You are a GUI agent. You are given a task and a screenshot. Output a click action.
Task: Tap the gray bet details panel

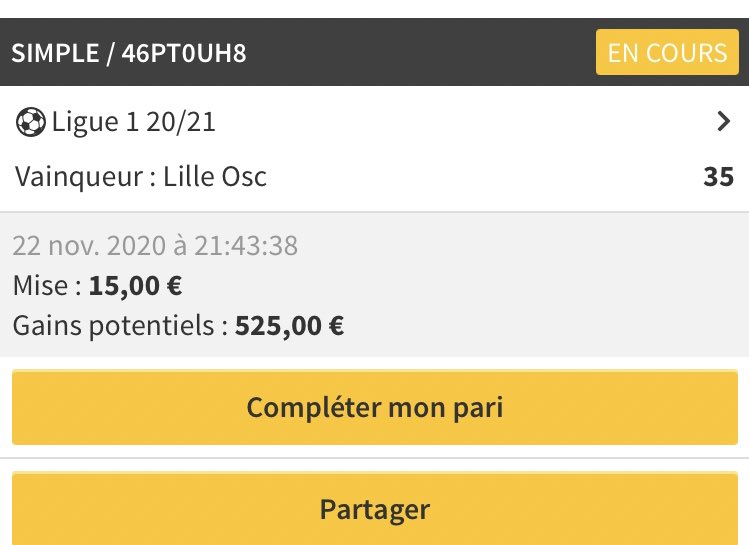(x=374, y=285)
